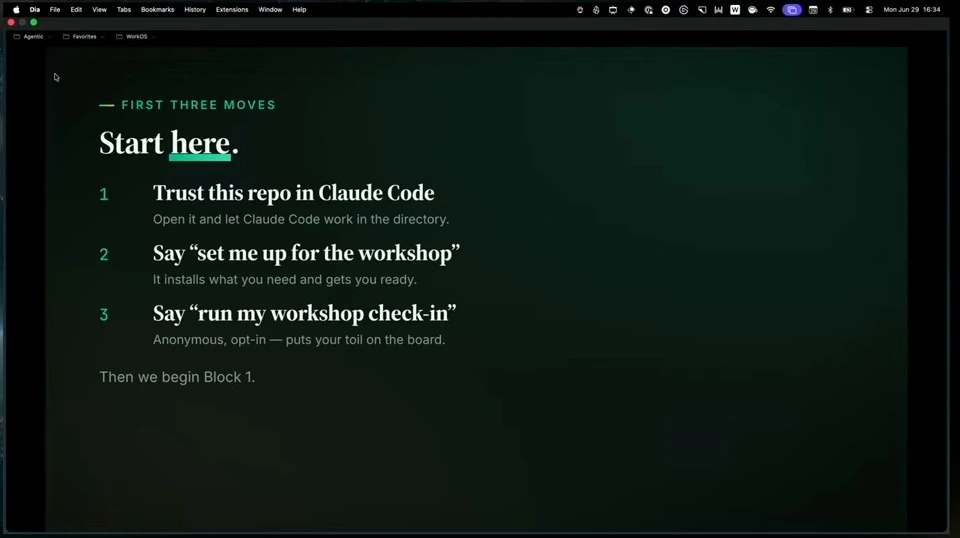
Task: Expand the Agentic bookmarks folder
Action: coord(32,37)
